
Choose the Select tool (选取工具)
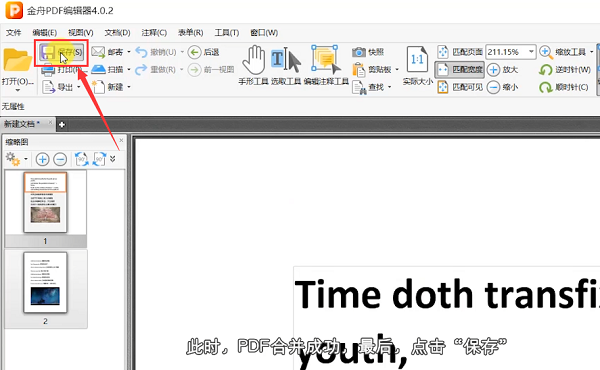tap(286, 65)
